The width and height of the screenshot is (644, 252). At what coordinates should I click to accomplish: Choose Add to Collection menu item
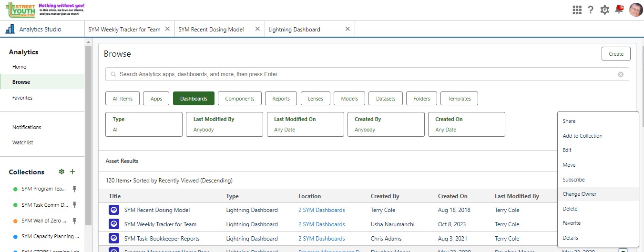click(x=598, y=136)
